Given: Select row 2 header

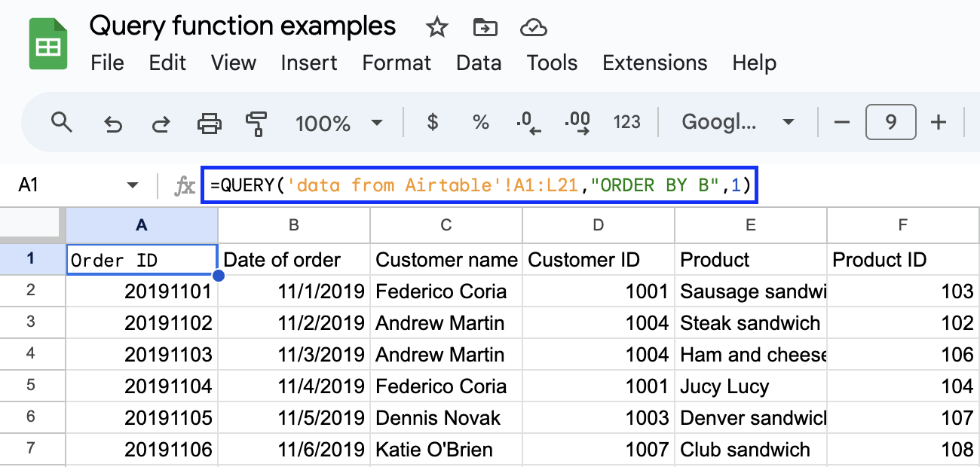Looking at the screenshot, I should tap(33, 291).
